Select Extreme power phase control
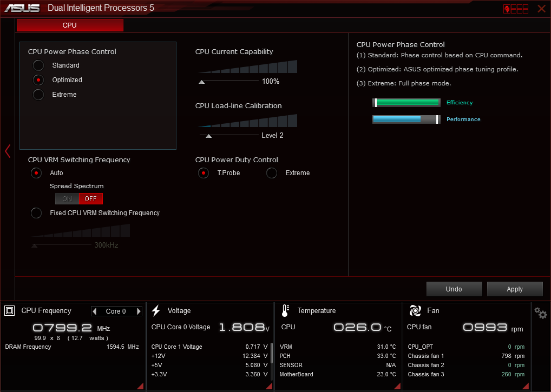This screenshot has height=392, width=551. click(38, 95)
